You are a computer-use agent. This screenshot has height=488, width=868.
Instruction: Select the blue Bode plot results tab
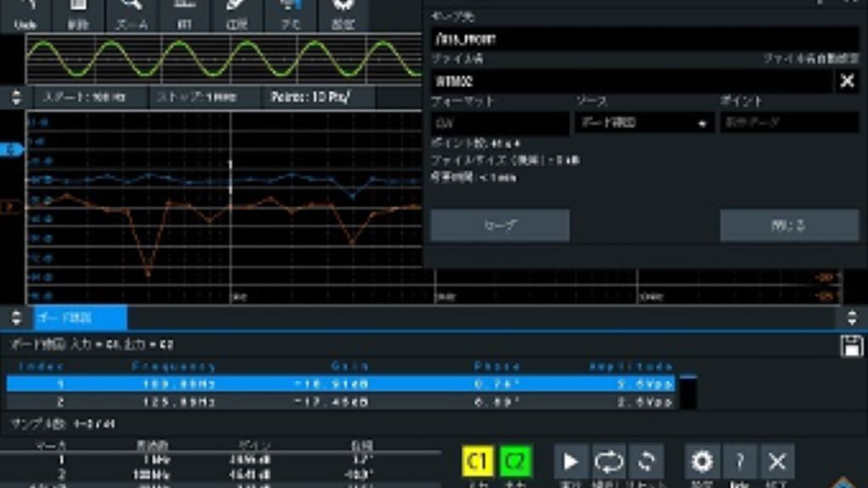pos(80,318)
